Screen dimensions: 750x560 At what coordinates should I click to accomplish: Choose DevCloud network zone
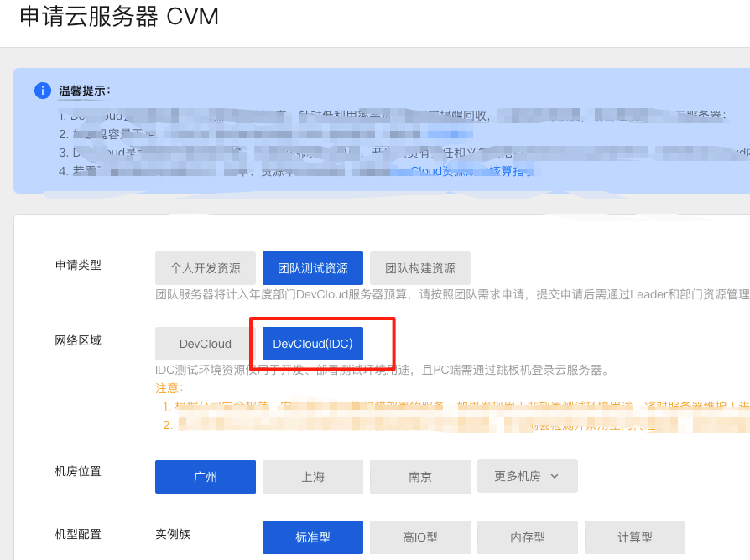click(206, 344)
